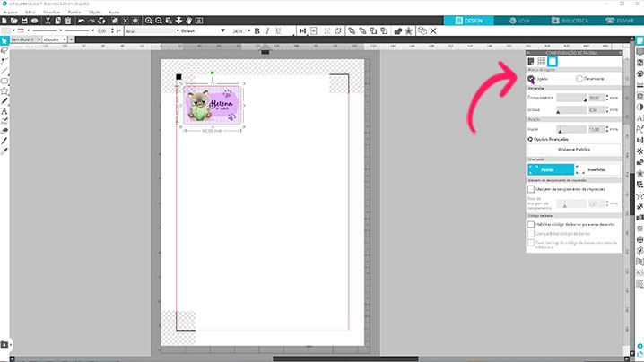
Task: Click the Restaurar Padrões button
Action: [x=574, y=149]
